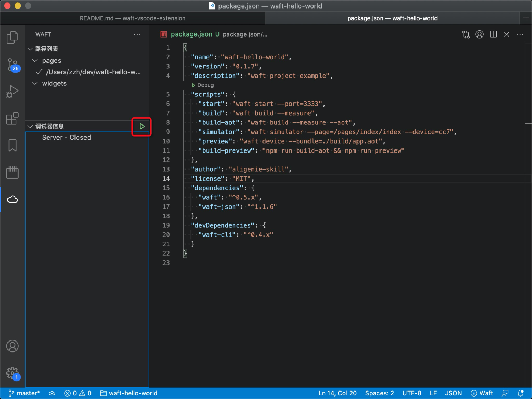Open notifications bell in status bar
Viewport: 532px width, 399px height.
coord(521,393)
